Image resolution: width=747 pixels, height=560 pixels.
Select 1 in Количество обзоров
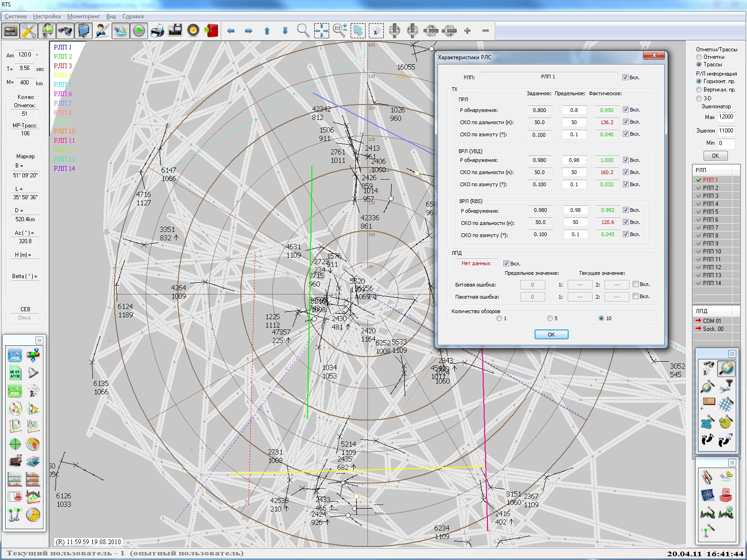[499, 318]
